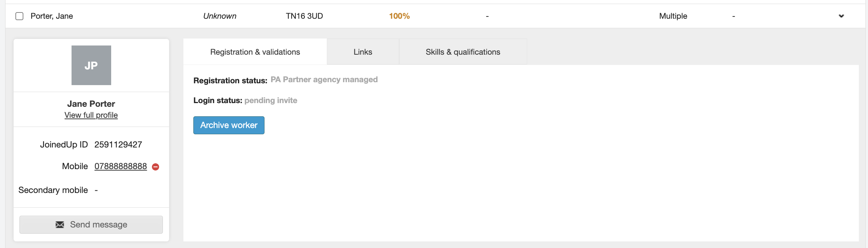Image resolution: width=868 pixels, height=248 pixels.
Task: Open the View full profile link
Action: [x=91, y=115]
